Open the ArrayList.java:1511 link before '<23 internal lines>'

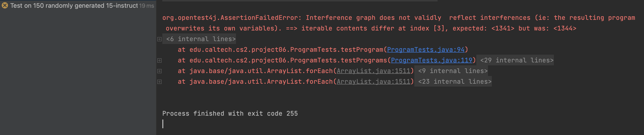pyautogui.click(x=373, y=82)
